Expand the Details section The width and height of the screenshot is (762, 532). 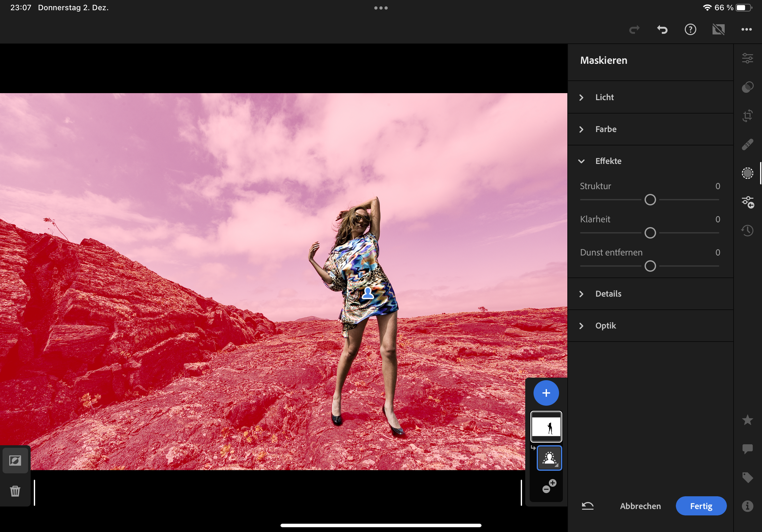coord(651,294)
